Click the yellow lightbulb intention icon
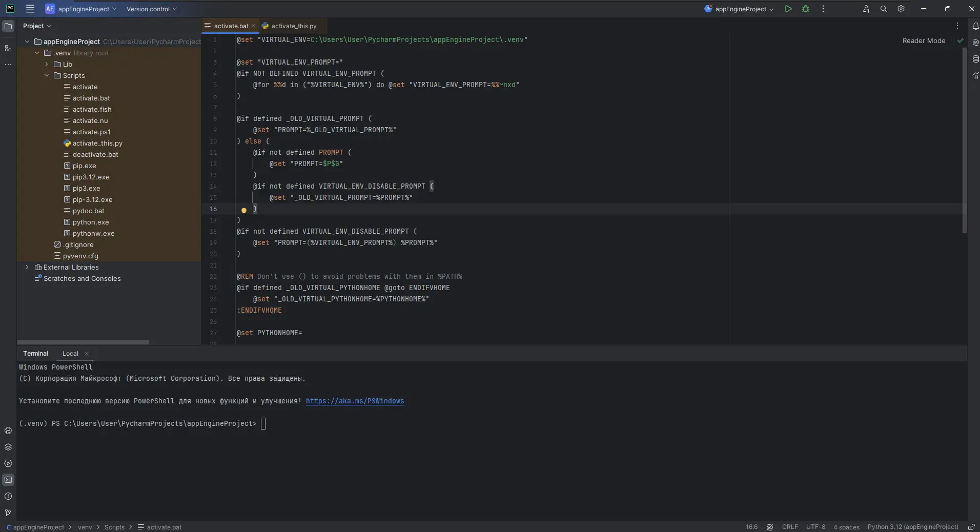980x532 pixels. pos(244,211)
